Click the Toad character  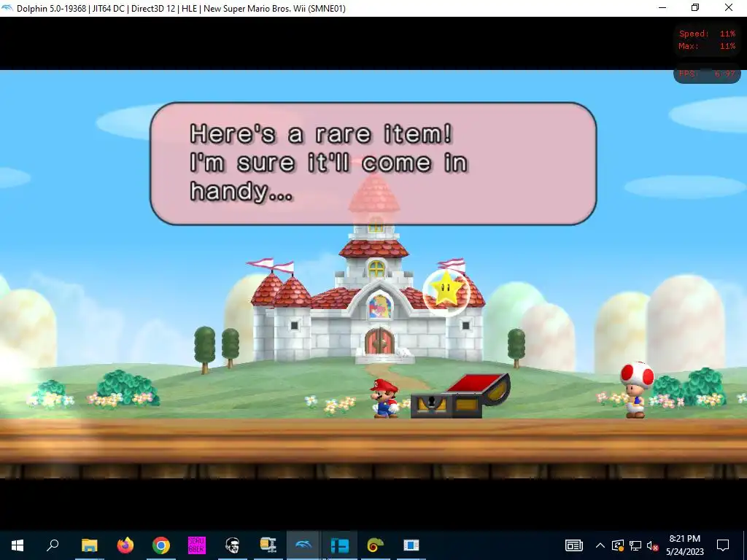point(637,391)
